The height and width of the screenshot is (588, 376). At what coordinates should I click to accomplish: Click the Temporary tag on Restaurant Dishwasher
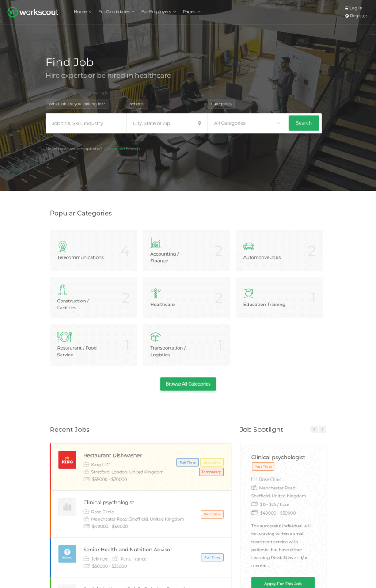[211, 472]
